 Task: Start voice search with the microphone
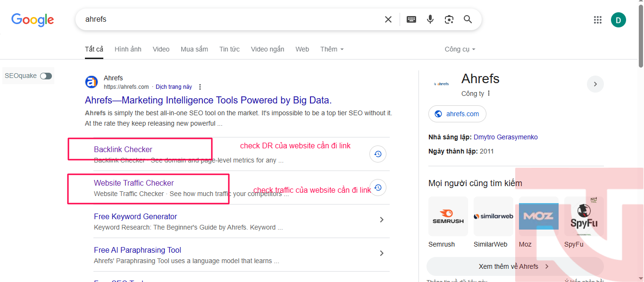(x=430, y=19)
